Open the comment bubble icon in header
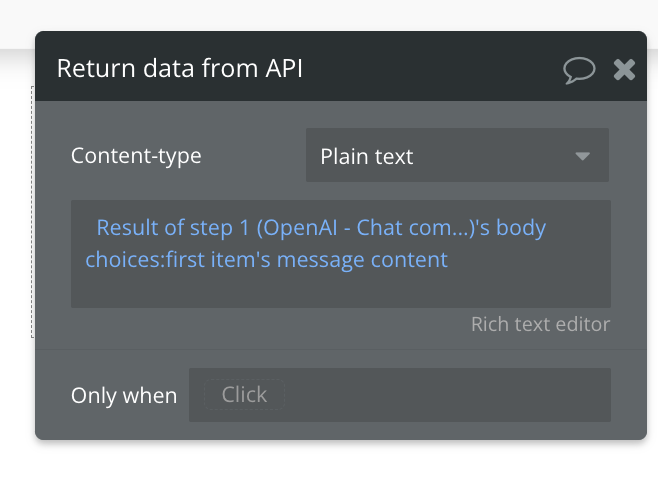Screen dimensions: 658x496 [x=579, y=69]
